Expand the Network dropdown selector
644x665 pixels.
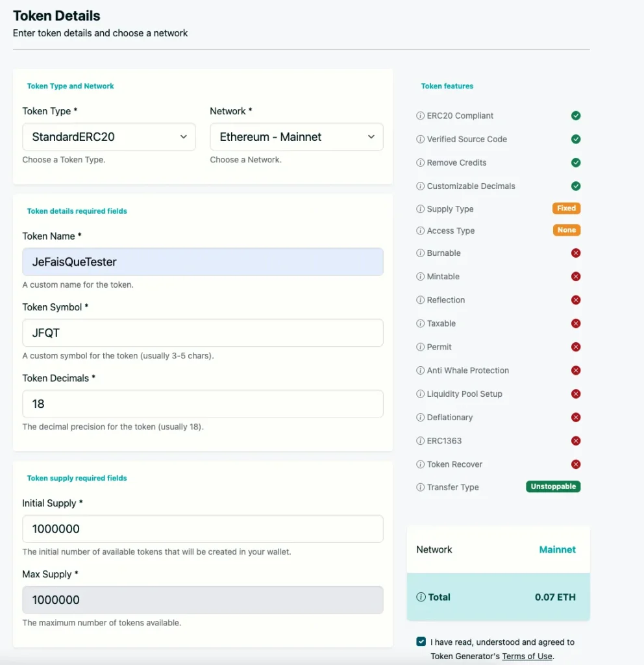[297, 137]
